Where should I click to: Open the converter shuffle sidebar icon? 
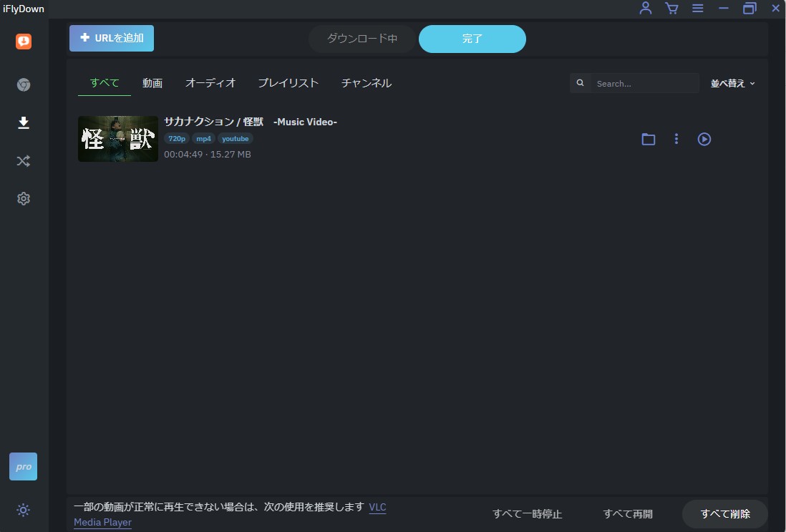tap(24, 161)
